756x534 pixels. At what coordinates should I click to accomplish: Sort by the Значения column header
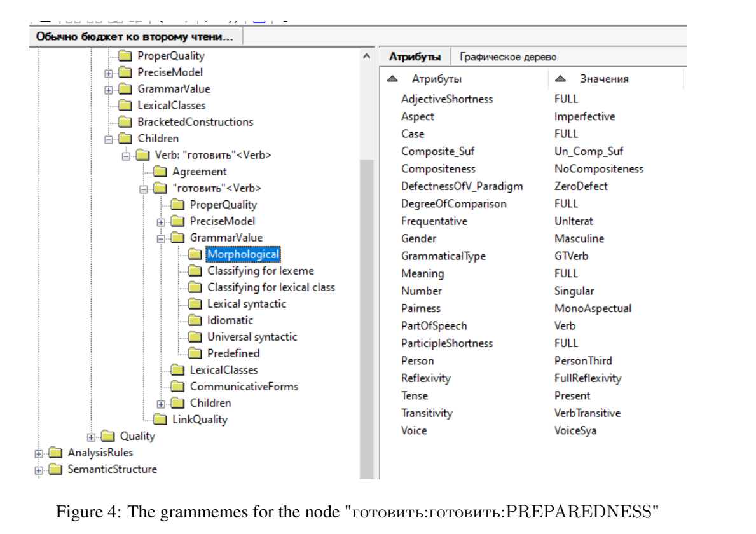pyautogui.click(x=615, y=79)
